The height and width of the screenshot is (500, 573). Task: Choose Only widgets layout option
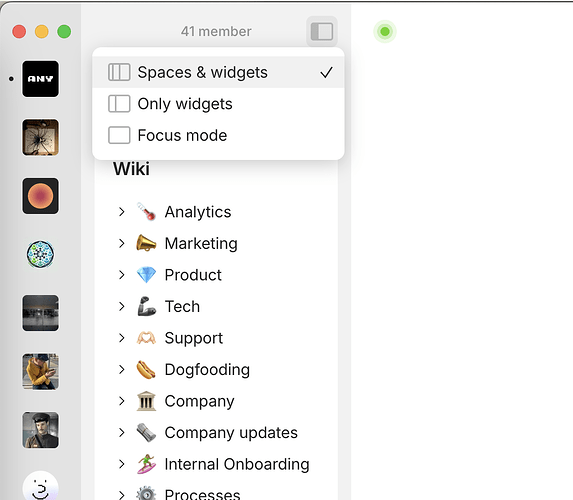point(218,104)
